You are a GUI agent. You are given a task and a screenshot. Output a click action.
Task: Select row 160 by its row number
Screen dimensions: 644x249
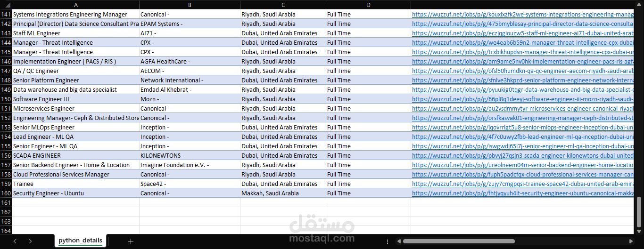tap(6, 193)
